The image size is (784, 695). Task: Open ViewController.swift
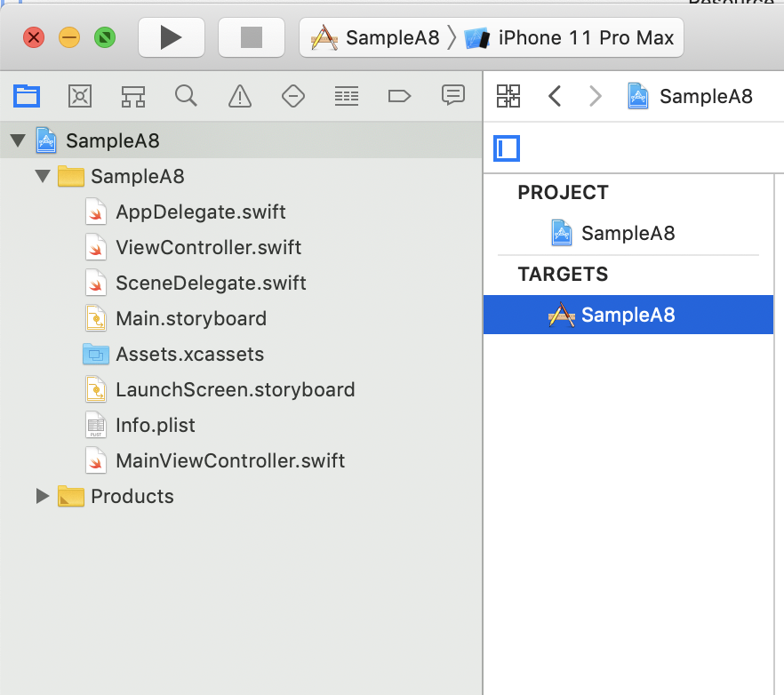click(241, 247)
